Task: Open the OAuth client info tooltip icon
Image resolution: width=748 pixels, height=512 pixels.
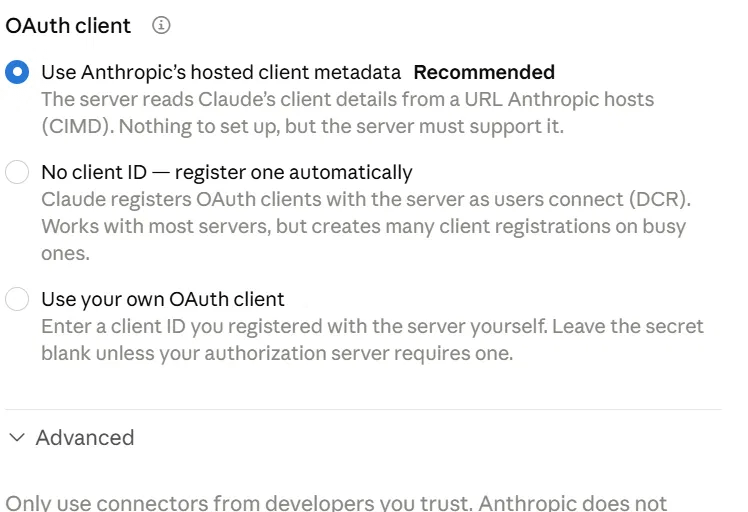Action: pos(161,25)
